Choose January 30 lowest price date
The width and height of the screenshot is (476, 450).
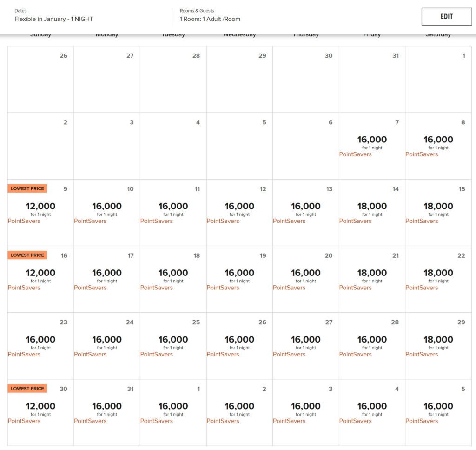click(x=40, y=412)
